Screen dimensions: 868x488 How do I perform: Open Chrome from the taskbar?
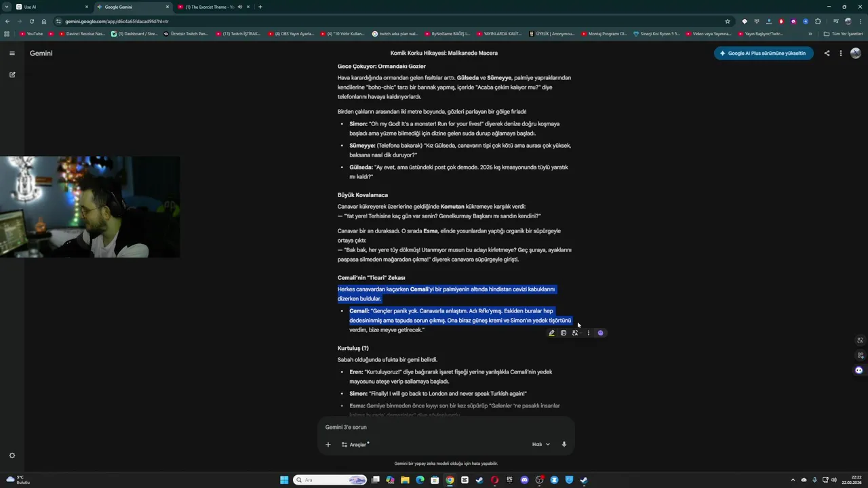point(450,480)
